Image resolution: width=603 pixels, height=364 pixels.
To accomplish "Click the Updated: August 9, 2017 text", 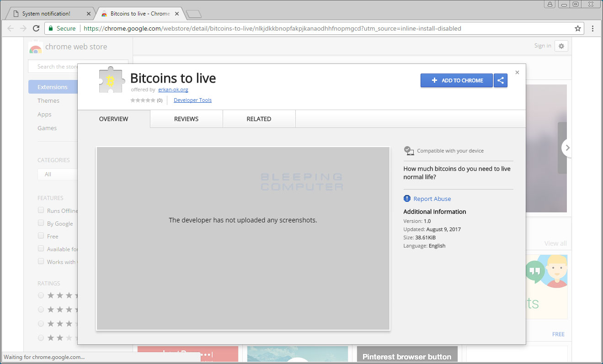I will tap(432, 229).
